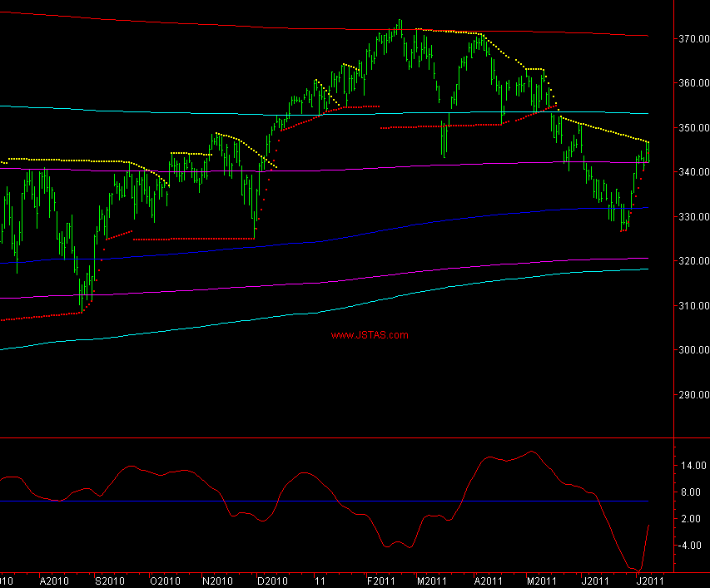Select the A2010 date marker
This screenshot has width=710, height=588.
coord(54,581)
